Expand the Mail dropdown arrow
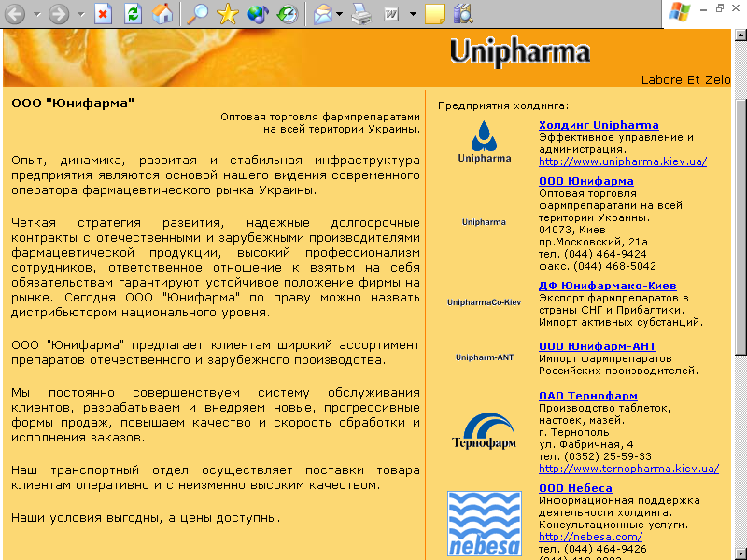The image size is (747, 560). coord(339,14)
